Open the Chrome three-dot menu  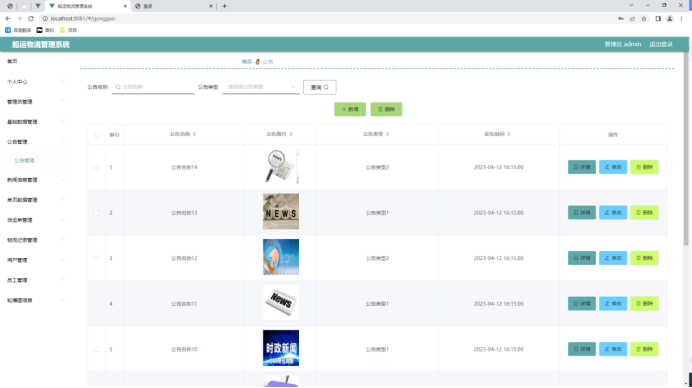(x=681, y=19)
